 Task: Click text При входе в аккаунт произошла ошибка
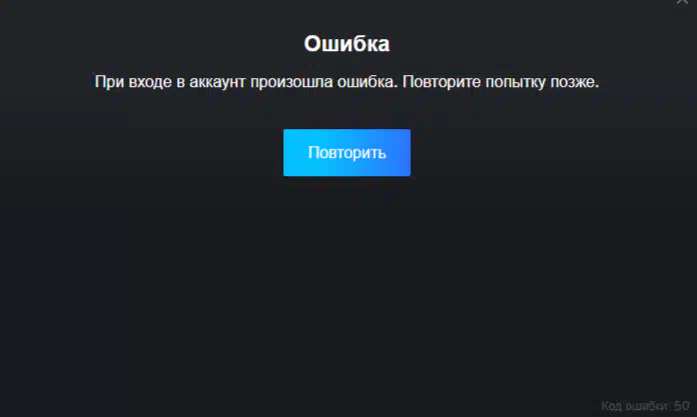coord(246,82)
